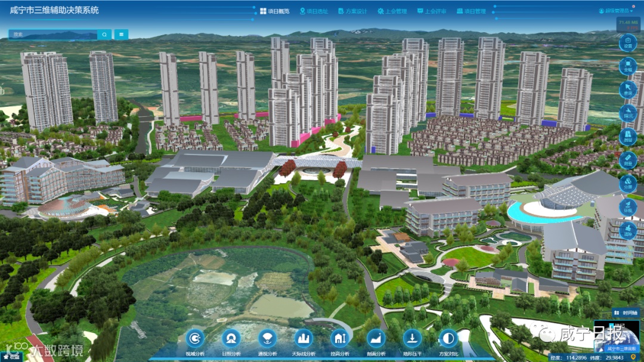Click the location pin icon near coordinates

point(633,357)
